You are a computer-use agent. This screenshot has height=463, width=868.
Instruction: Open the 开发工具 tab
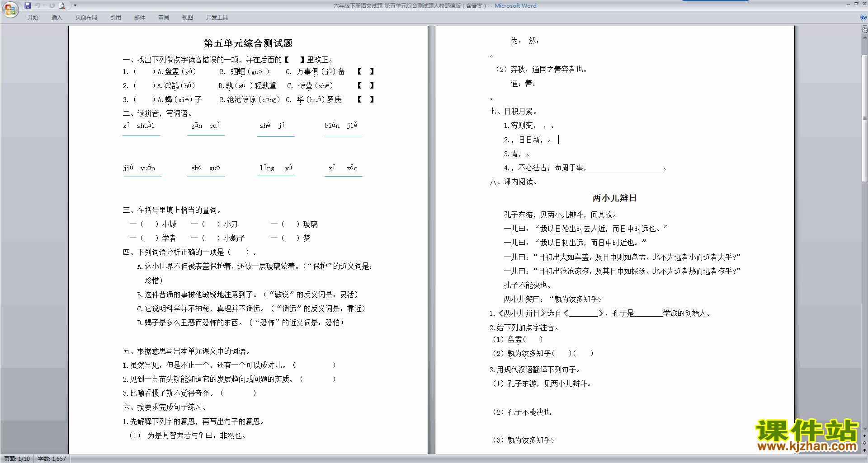pos(217,17)
